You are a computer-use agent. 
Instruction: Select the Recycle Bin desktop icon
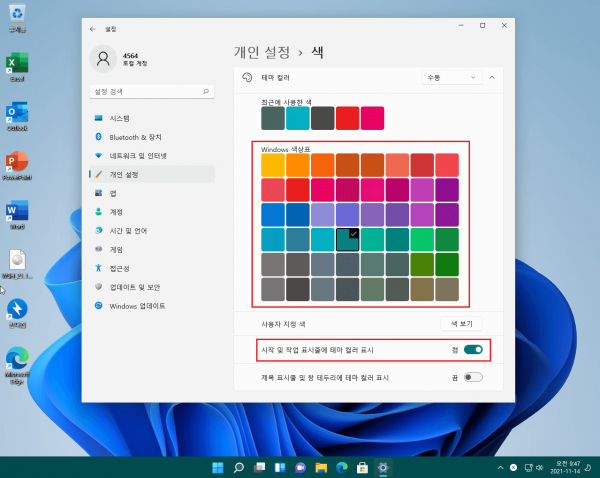[17, 19]
